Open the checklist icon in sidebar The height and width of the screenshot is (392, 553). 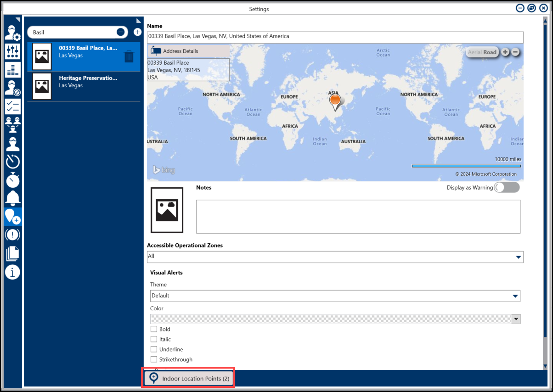13,106
